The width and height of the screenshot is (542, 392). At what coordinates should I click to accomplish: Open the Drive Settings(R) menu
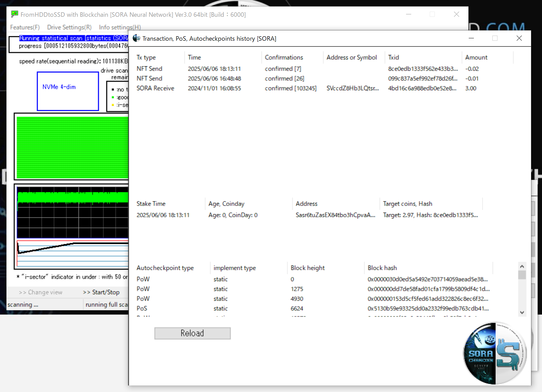(69, 27)
